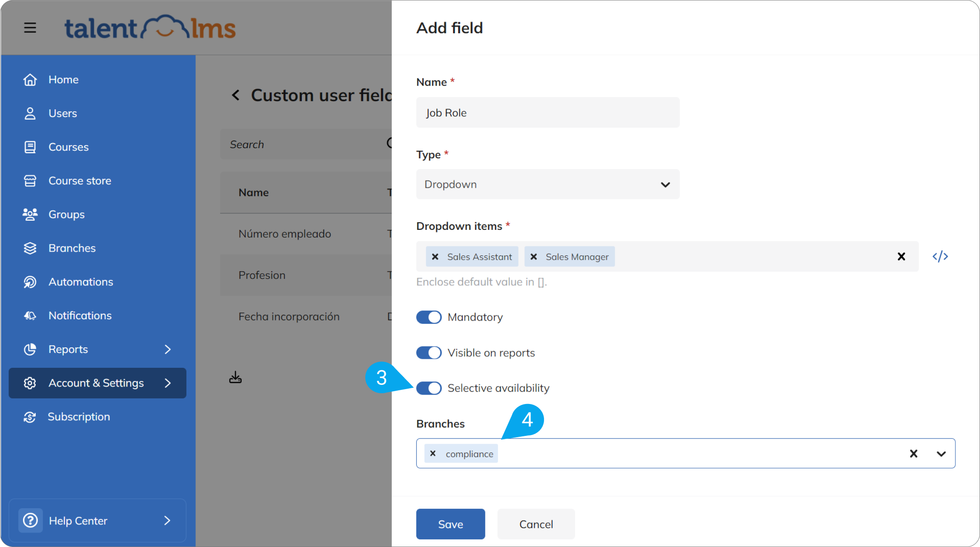The image size is (980, 547).
Task: Click the Account & Settings gear icon
Action: [30, 383]
